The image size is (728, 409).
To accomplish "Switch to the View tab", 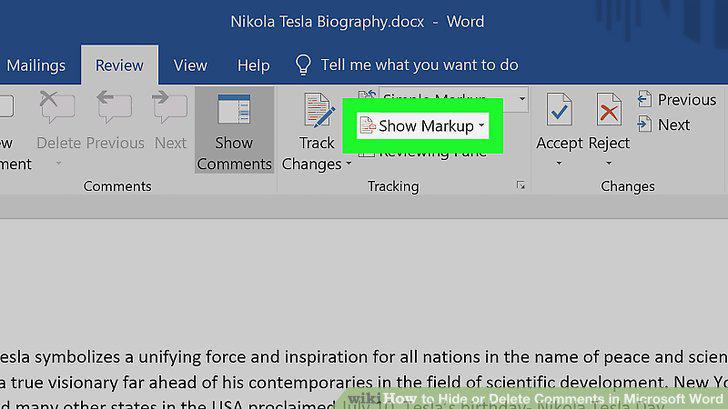I will (x=190, y=65).
